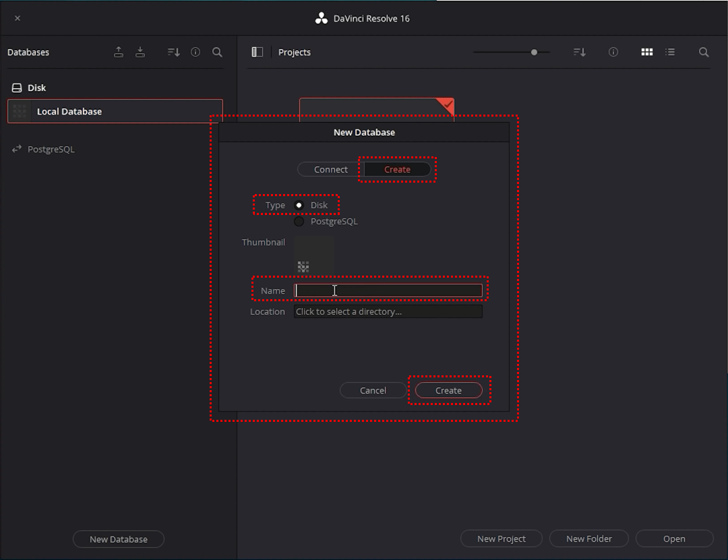The height and width of the screenshot is (560, 728).
Task: Switch Projects to list view
Action: [670, 52]
